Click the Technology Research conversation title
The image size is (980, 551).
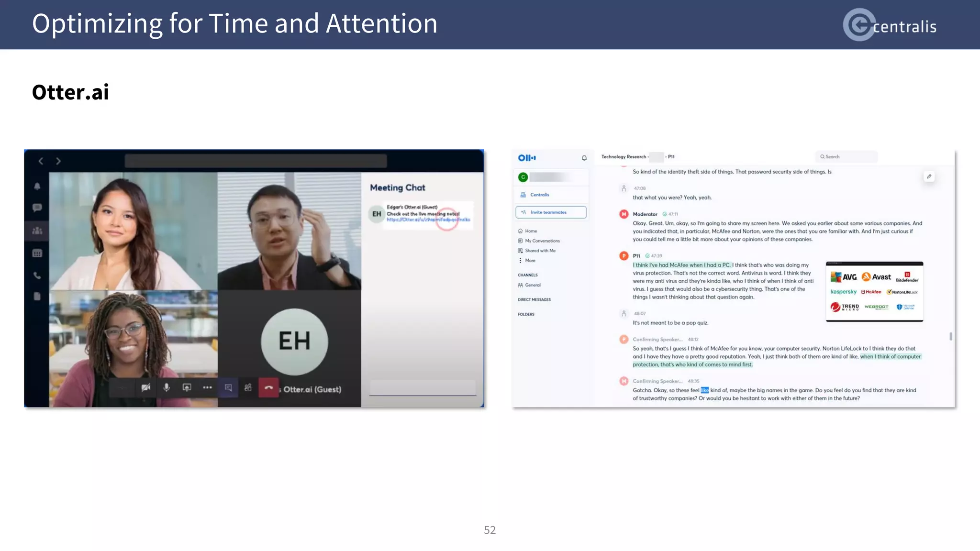click(638, 157)
